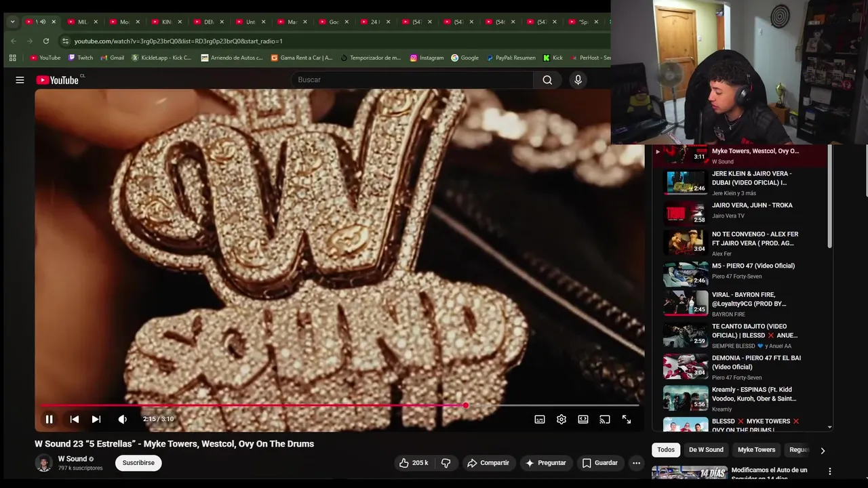Go to the YouTube home logo
Screen dimensions: 868x488
(x=58, y=80)
